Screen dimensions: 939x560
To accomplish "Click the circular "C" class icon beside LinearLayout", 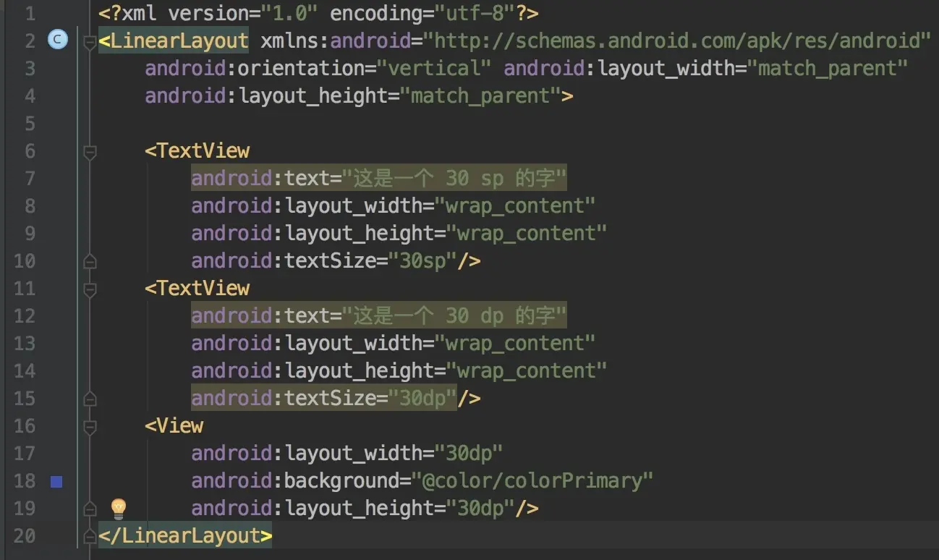I will pyautogui.click(x=57, y=40).
